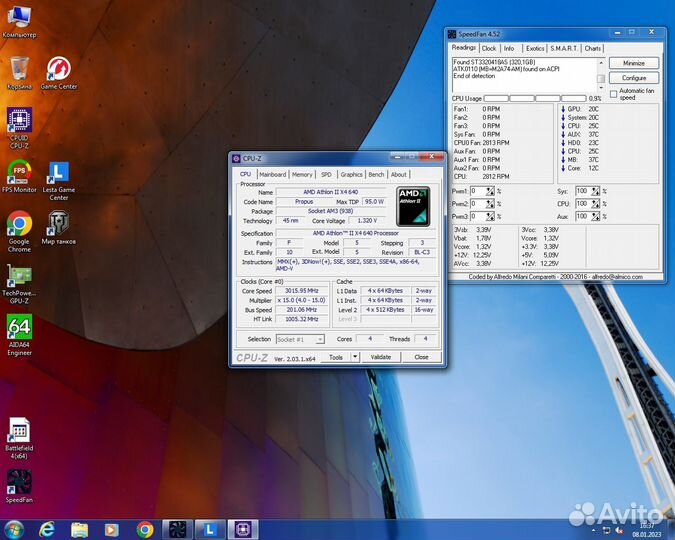Screen dimensions: 675x540
Task: Click the Sys speed value field
Action: [583, 191]
